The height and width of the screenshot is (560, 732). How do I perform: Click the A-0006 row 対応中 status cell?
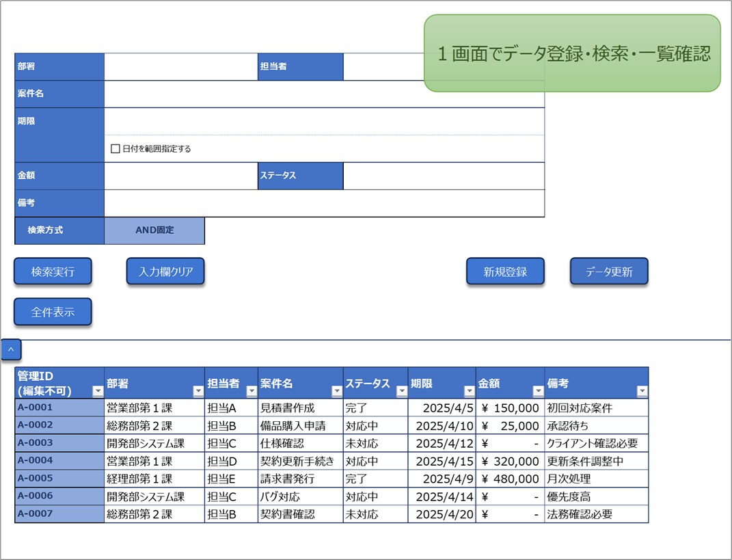(x=376, y=496)
